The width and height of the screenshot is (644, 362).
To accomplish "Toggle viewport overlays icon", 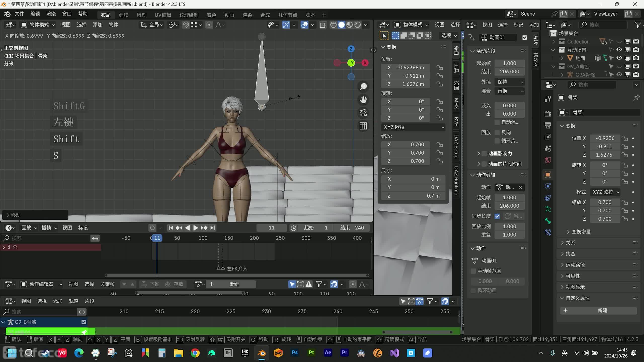I will 304,25.
